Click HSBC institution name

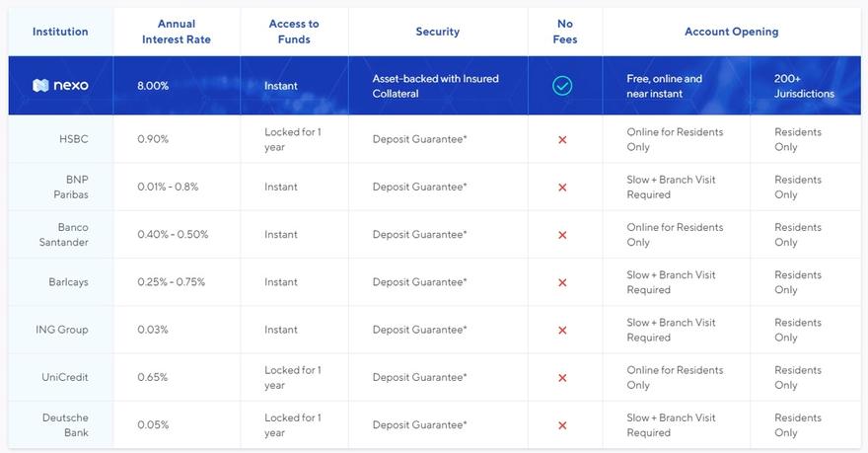(x=73, y=139)
